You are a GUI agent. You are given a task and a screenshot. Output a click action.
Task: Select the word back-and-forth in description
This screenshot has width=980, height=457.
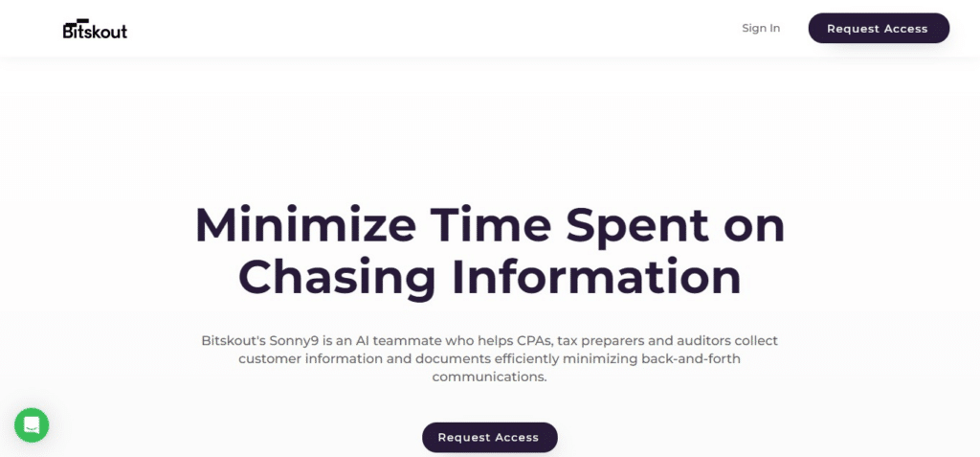693,359
